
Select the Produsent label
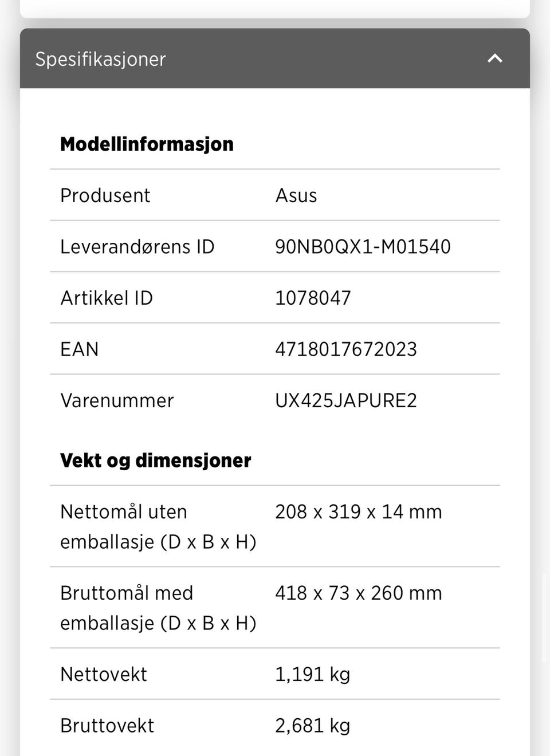pos(105,195)
